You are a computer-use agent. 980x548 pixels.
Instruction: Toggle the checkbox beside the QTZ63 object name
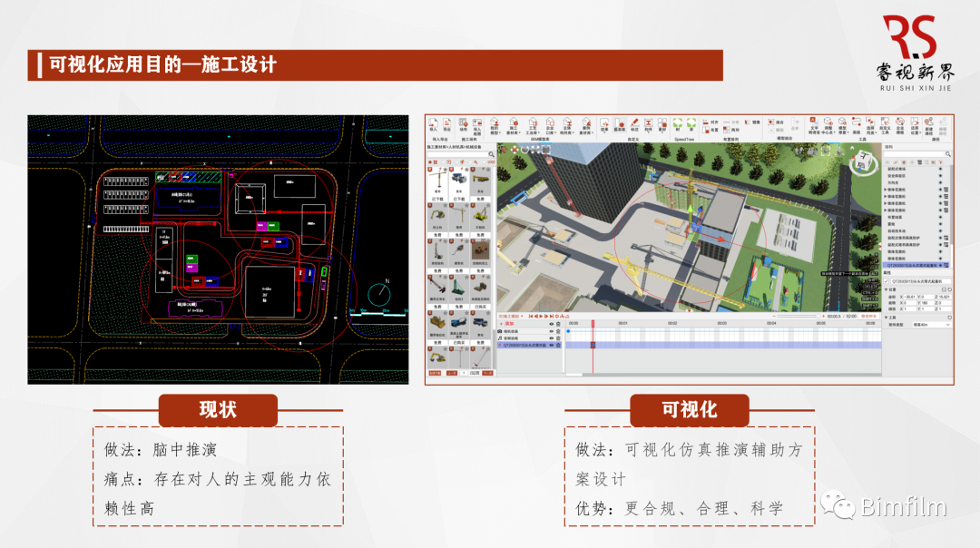coord(887,281)
